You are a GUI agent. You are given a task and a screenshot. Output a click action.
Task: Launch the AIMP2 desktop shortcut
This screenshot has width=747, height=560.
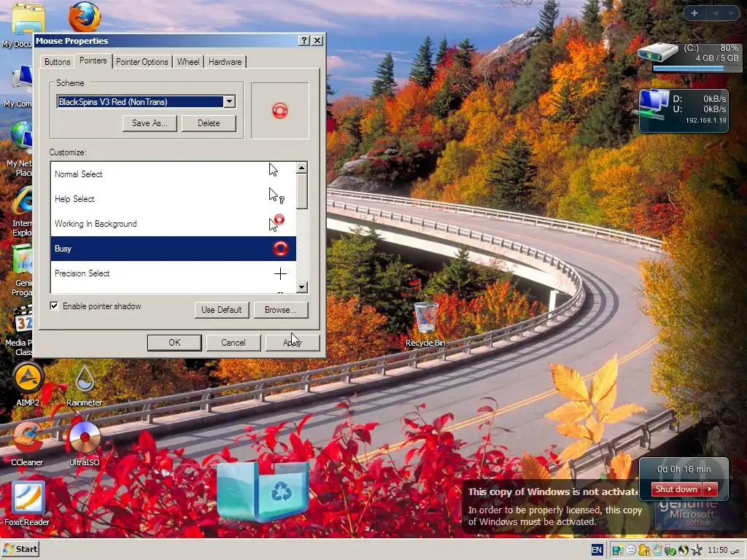click(x=28, y=384)
